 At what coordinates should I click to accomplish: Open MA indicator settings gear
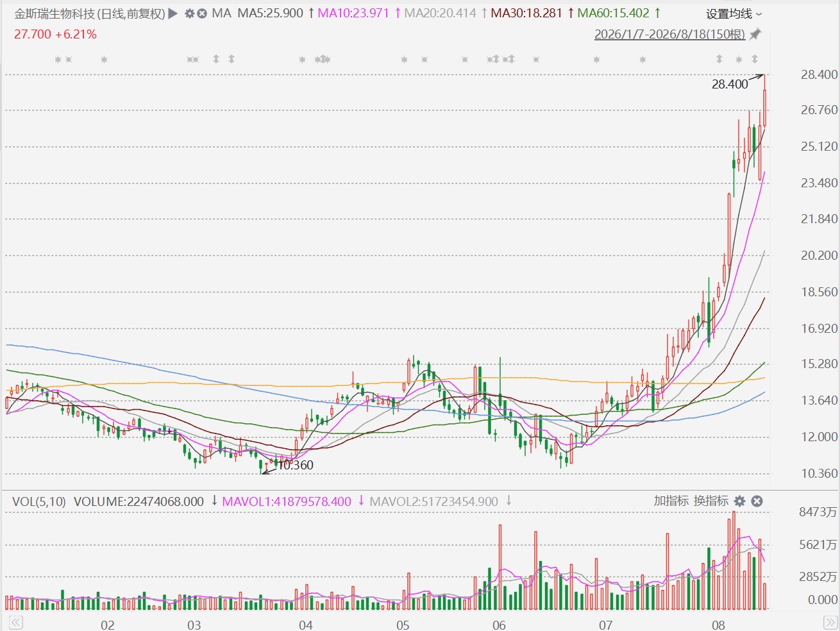pos(190,13)
